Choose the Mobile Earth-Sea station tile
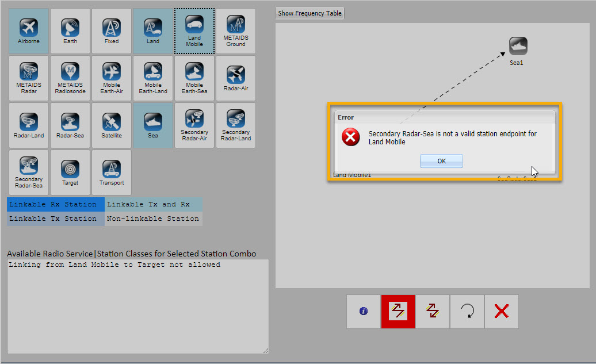This screenshot has width=596, height=364. click(194, 78)
